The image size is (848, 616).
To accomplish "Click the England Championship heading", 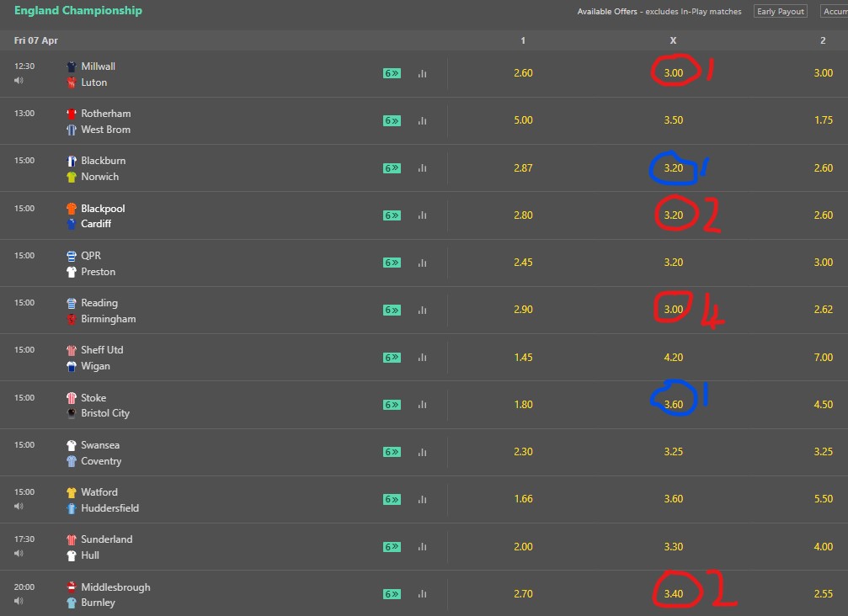I will pos(78,10).
